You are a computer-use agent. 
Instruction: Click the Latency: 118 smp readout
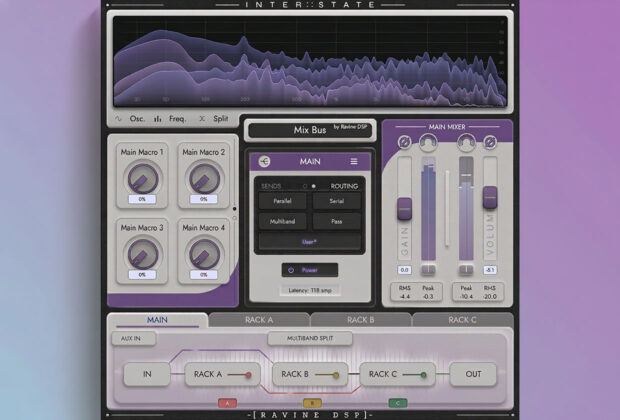pyautogui.click(x=310, y=290)
